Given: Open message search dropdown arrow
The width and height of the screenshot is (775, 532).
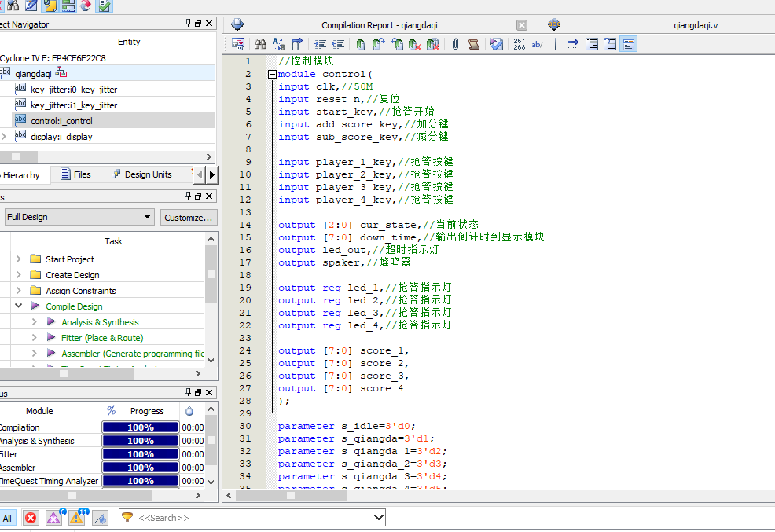Looking at the screenshot, I should (x=378, y=518).
